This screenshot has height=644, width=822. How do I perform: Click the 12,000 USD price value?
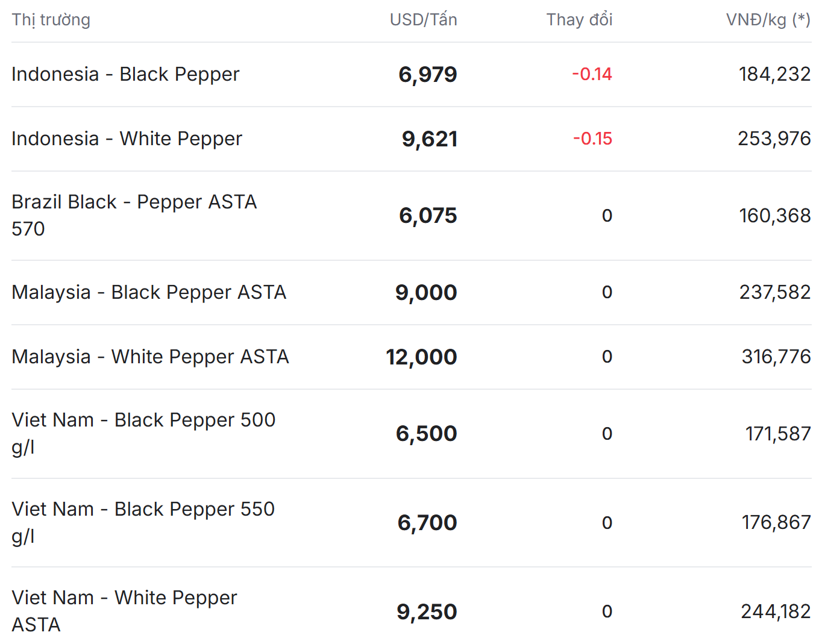pyautogui.click(x=421, y=357)
